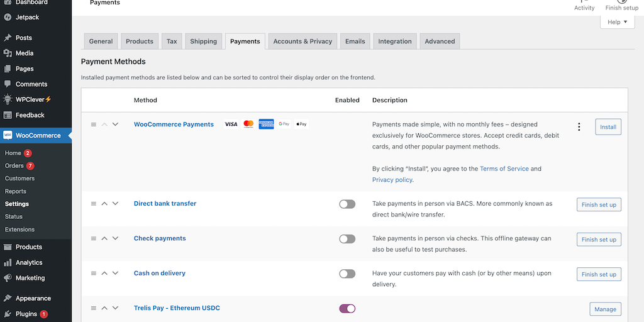Enable Direct bank transfer toggle
This screenshot has width=644, height=322.
(347, 204)
